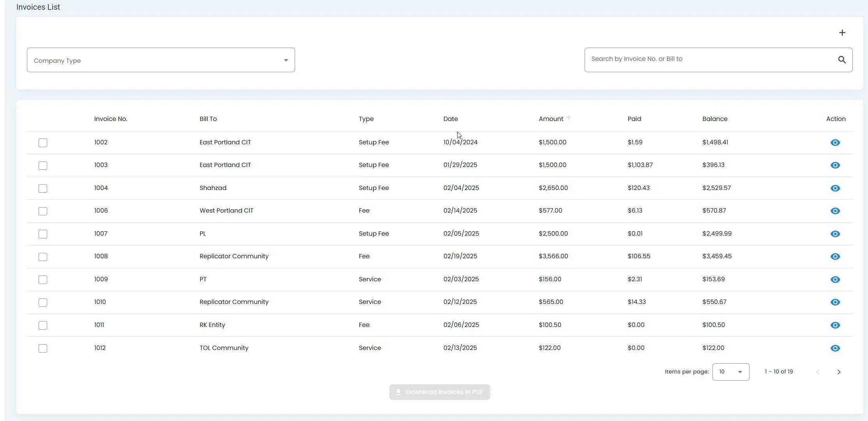
Task: Go to previous page of invoices
Action: [x=818, y=372]
